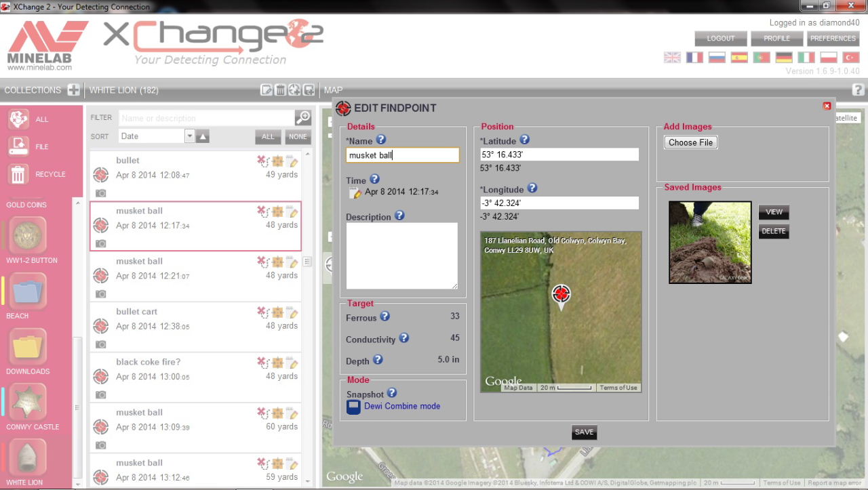Click remove icon for black coke fire?

(262, 363)
